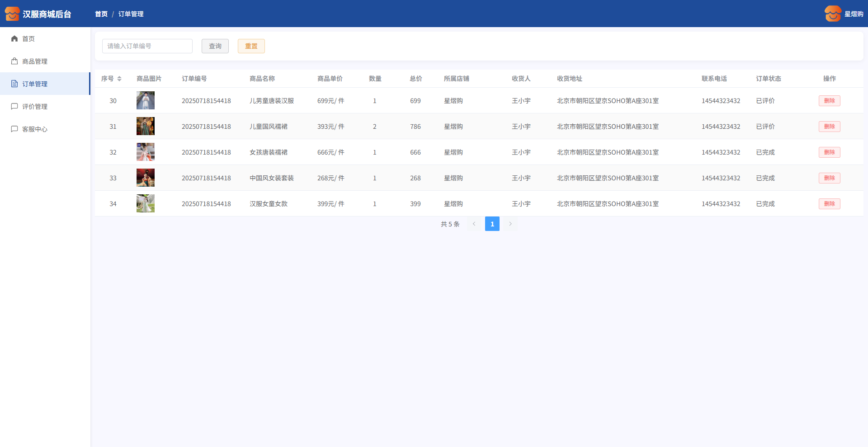Focus the order number search field

147,46
